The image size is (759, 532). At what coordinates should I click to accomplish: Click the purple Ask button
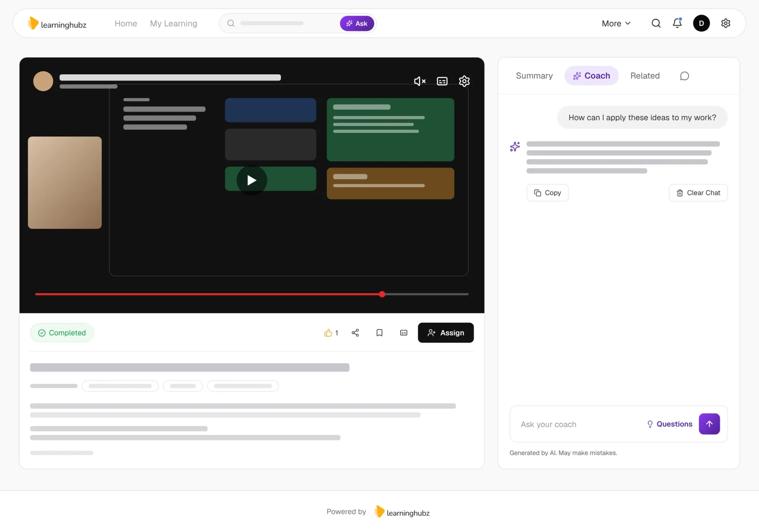[357, 24]
